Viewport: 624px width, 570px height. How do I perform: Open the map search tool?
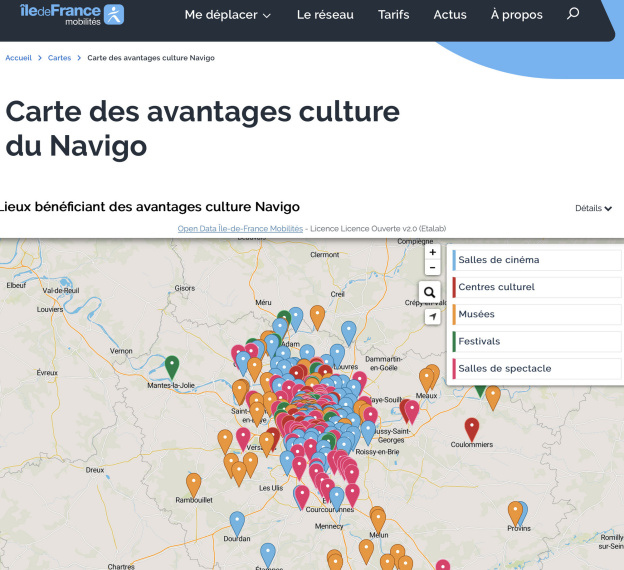click(429, 292)
